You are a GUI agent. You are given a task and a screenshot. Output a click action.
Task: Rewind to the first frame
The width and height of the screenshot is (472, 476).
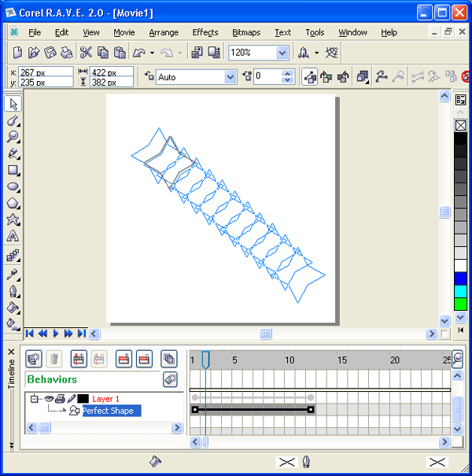coord(29,334)
